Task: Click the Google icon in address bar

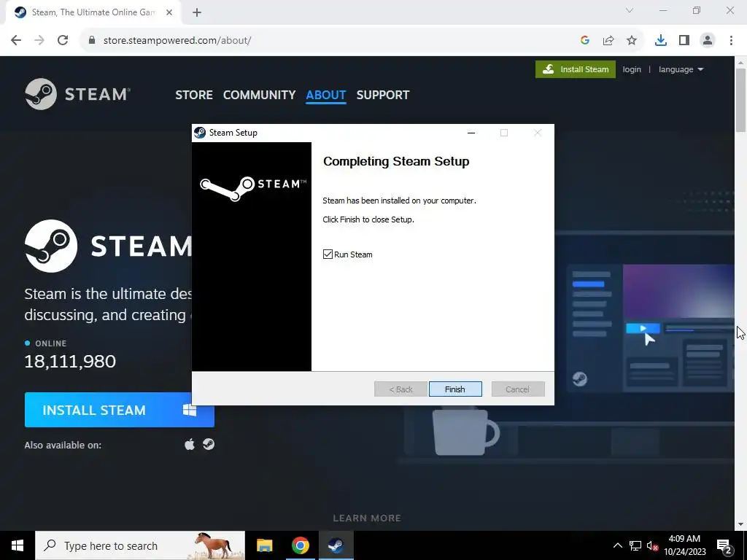Action: (x=585, y=41)
